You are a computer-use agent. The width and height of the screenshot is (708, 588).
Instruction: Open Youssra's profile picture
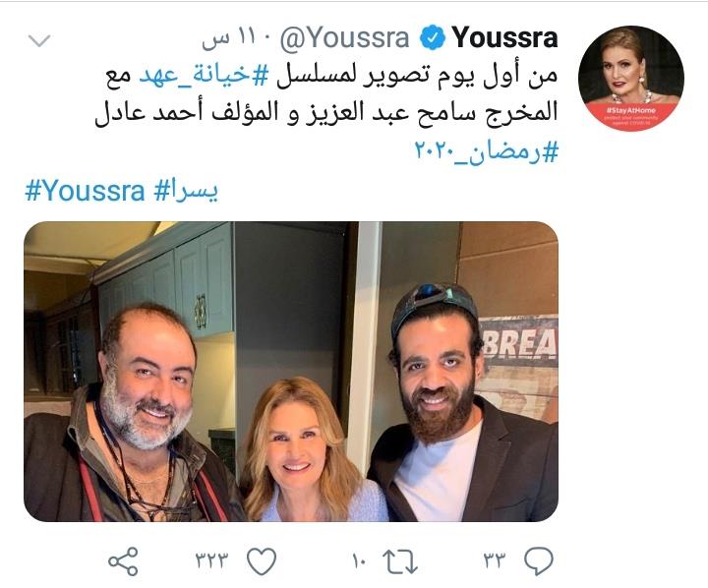pyautogui.click(x=630, y=78)
